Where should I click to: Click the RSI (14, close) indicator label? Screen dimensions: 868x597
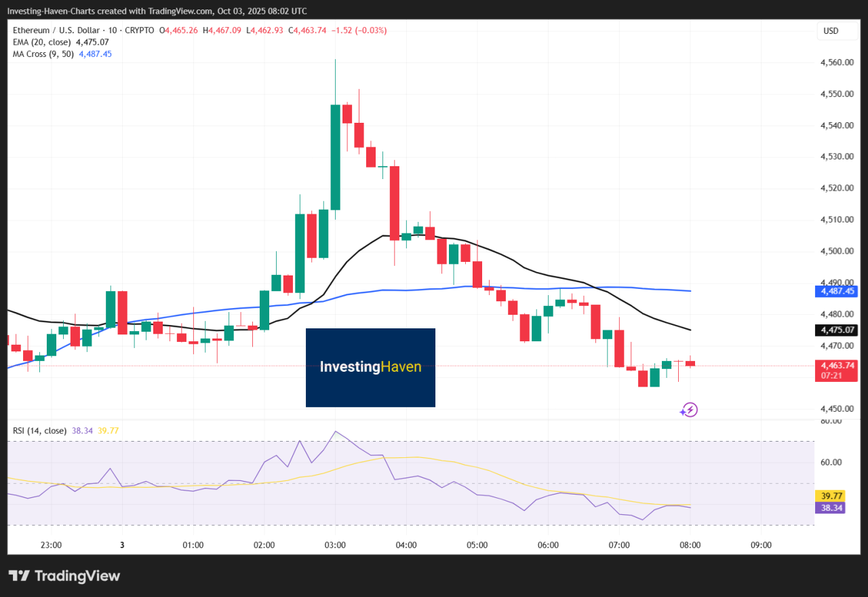[x=39, y=430]
